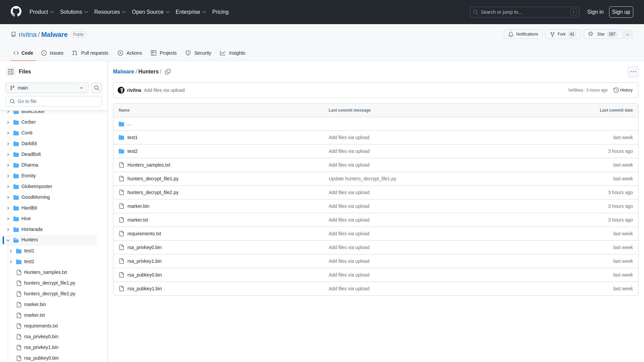Viewport: 644px width, 362px height.
Task: Focus the 'Search or jump to' field
Action: (524, 12)
